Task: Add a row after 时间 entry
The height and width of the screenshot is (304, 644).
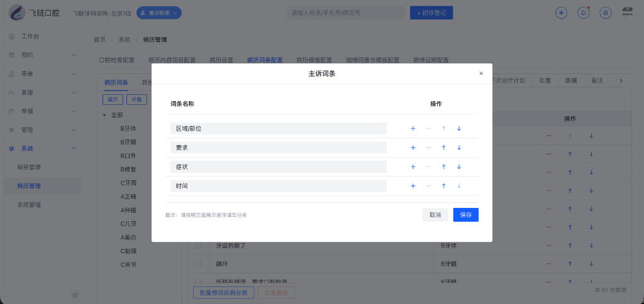Action: pyautogui.click(x=413, y=186)
